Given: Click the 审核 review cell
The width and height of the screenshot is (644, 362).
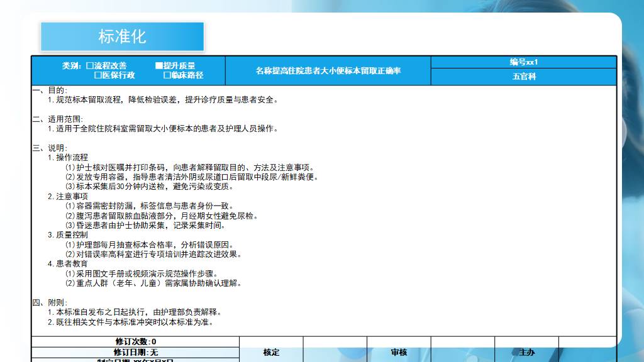Looking at the screenshot, I should [399, 353].
